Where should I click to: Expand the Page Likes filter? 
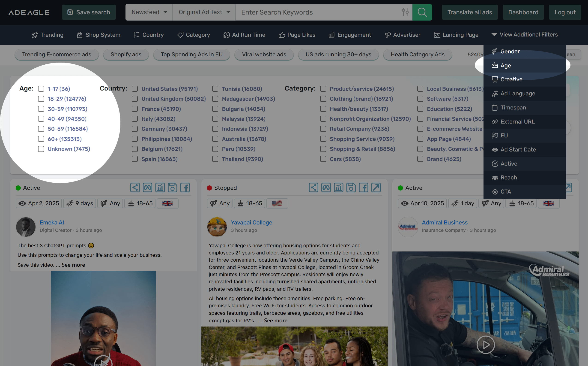(x=297, y=35)
